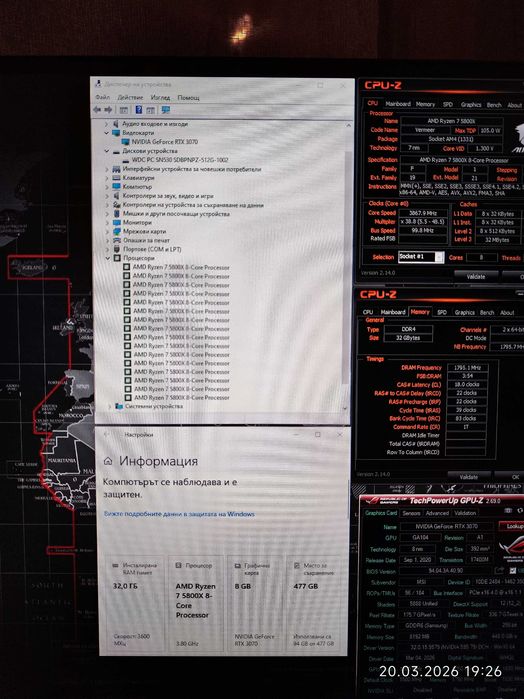
Task: Go back using Device Manager toolbar arrow
Action: (x=97, y=110)
